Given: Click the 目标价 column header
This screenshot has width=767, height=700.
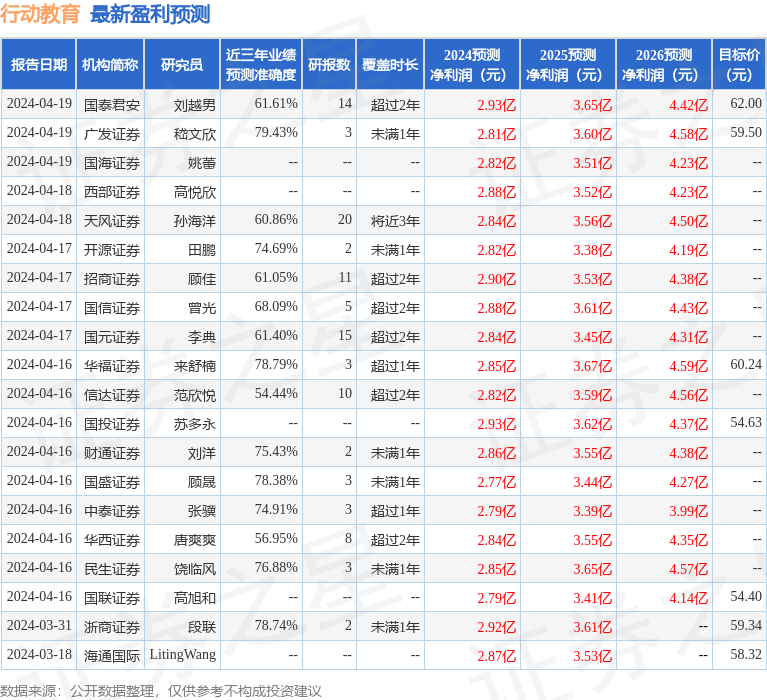Looking at the screenshot, I should [x=739, y=65].
